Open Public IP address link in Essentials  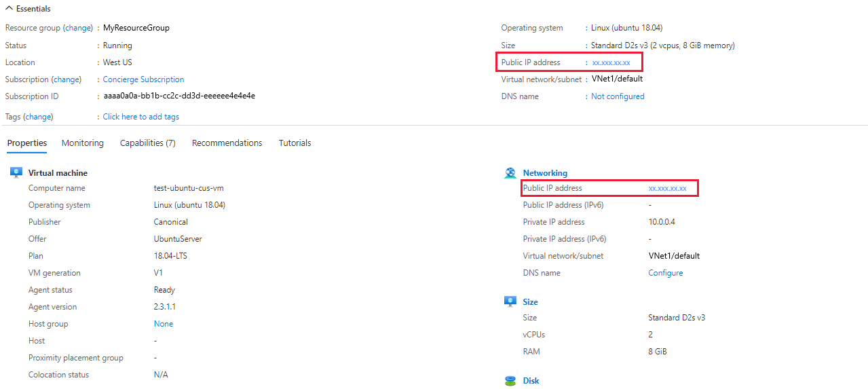tap(611, 62)
